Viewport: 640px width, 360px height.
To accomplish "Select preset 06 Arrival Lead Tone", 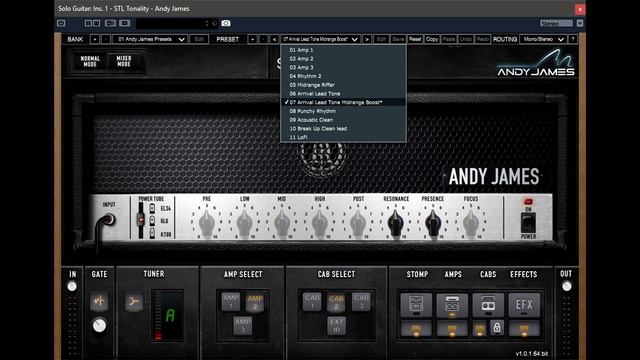I will click(x=343, y=93).
